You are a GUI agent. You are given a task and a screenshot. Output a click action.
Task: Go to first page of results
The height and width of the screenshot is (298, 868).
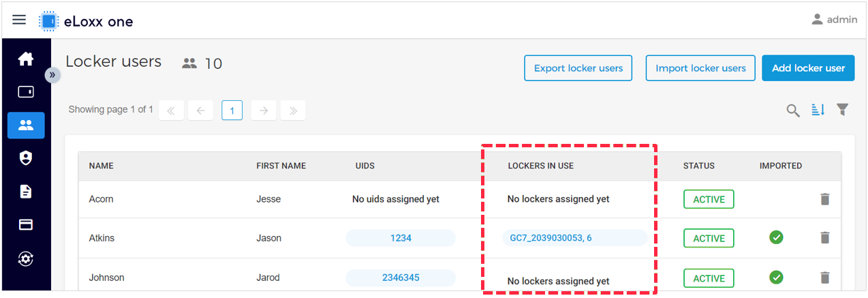(x=171, y=110)
